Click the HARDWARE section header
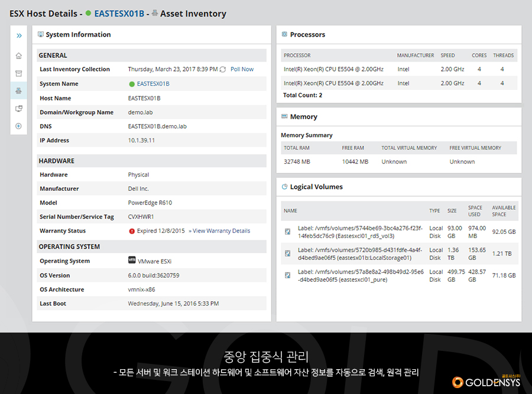Viewport: 532px width, 394px height. click(x=151, y=161)
